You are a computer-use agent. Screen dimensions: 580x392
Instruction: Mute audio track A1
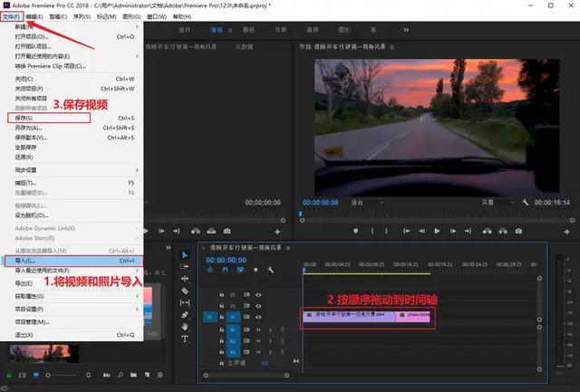pyautogui.click(x=258, y=330)
